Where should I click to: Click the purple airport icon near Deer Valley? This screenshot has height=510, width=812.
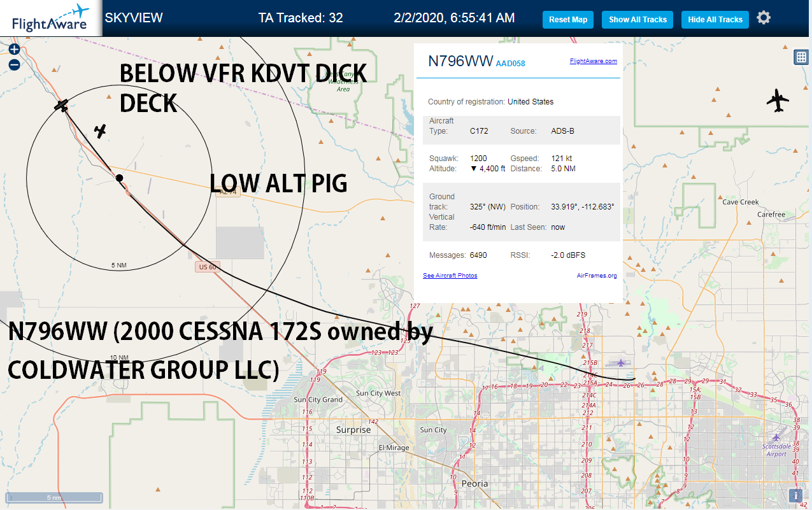pos(621,362)
